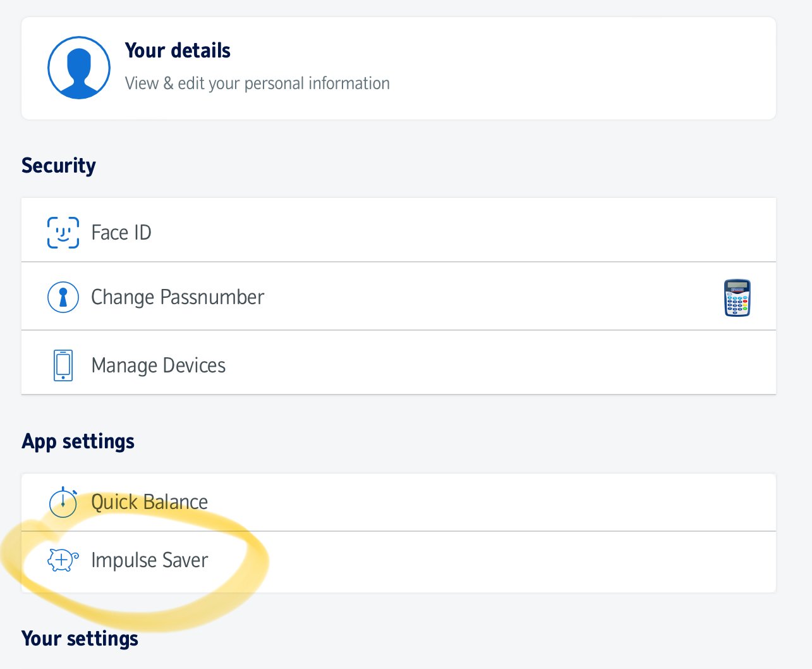Viewport: 812px width, 669px height.
Task: Open Quick Balance settings
Action: coord(149,502)
